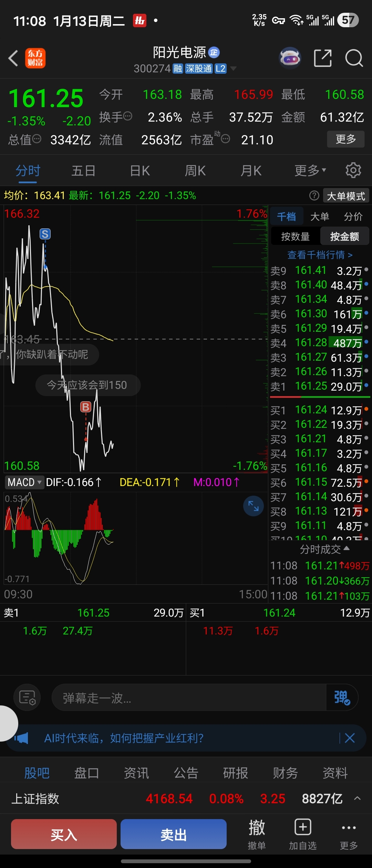The image size is (372, 868).
Task: Tap the 今天应该会到150 danmaku comment
Action: 87,385
